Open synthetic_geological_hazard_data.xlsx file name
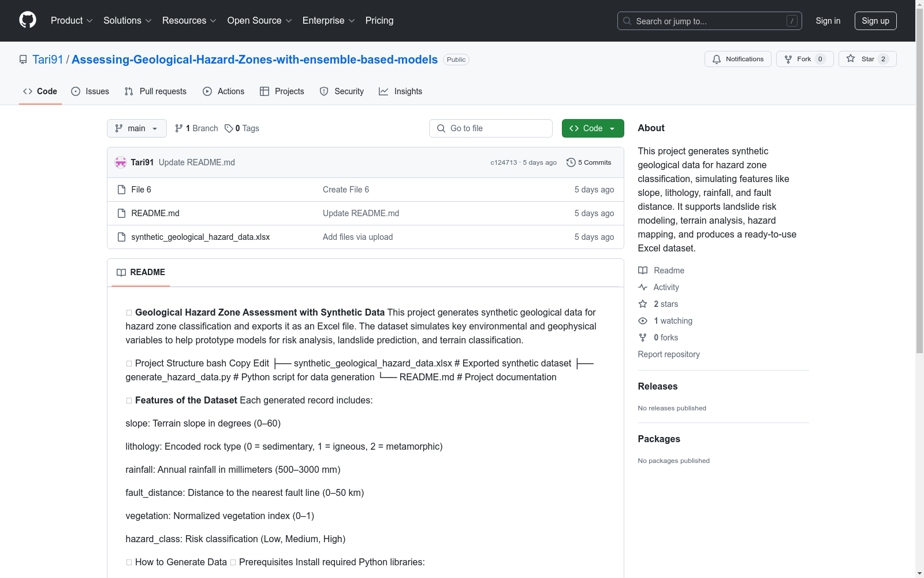924x578 pixels. [200, 237]
